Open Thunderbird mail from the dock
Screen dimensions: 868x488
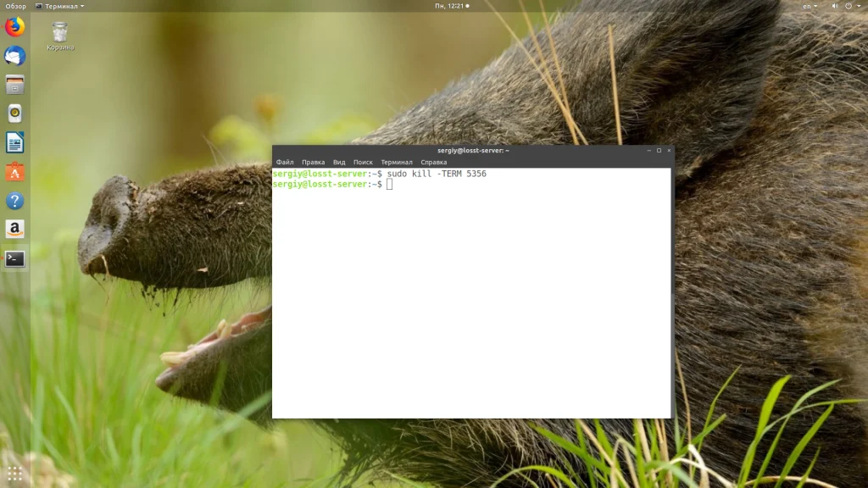(x=15, y=56)
